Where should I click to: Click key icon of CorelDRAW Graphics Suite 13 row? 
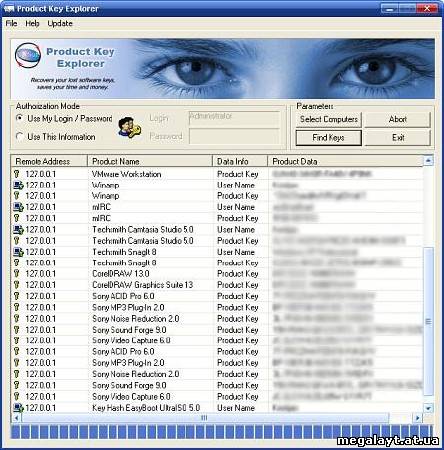tap(17, 285)
